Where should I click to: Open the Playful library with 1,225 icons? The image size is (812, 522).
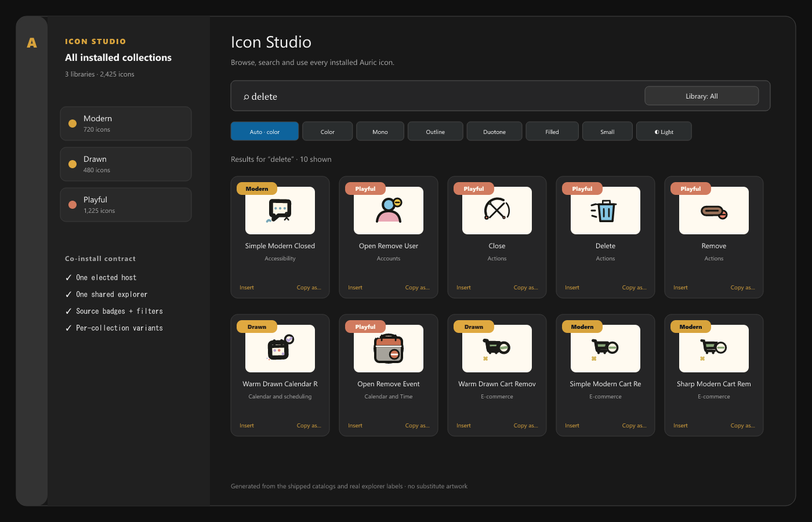pos(126,205)
